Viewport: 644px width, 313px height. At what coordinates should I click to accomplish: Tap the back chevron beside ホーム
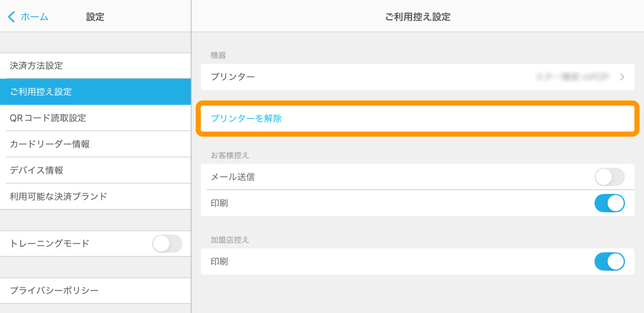(x=11, y=17)
